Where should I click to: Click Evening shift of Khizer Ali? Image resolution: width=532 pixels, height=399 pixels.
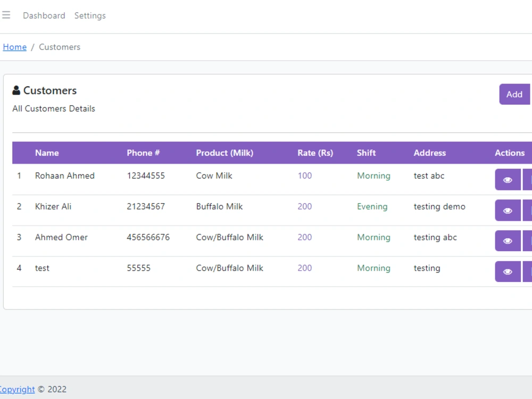(372, 206)
